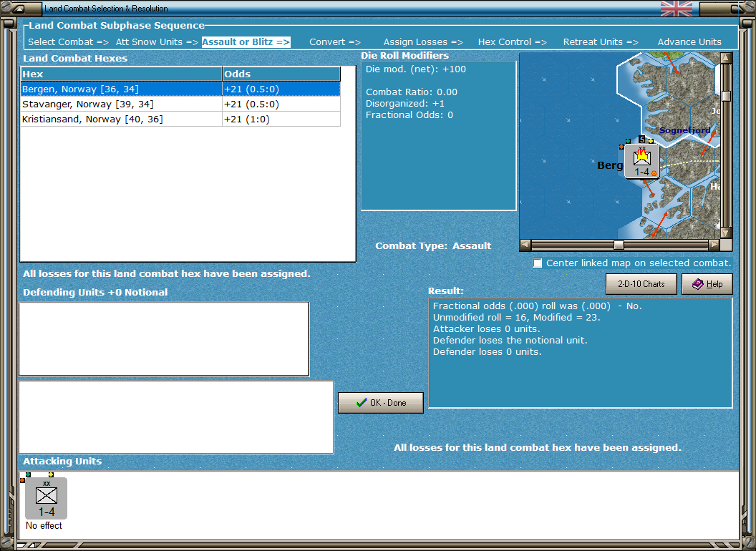Enable Center linked map on selected combat

pos(537,263)
